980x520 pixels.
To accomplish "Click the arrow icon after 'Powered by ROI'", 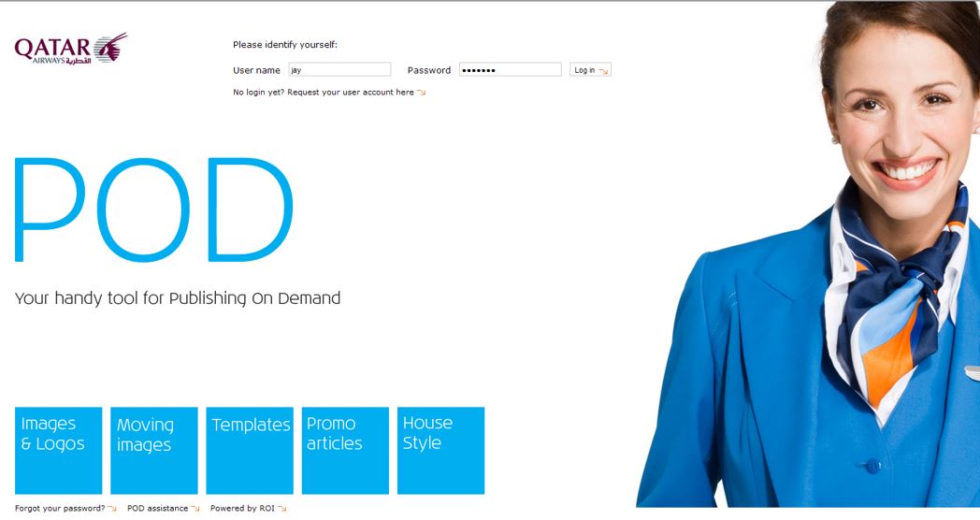I will coord(281,509).
